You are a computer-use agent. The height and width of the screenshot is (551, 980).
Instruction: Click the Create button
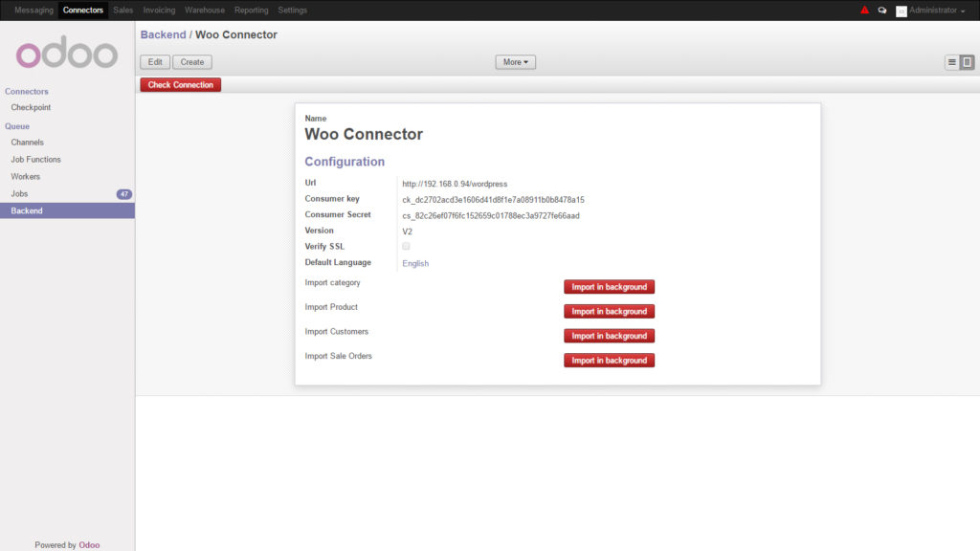tap(191, 61)
